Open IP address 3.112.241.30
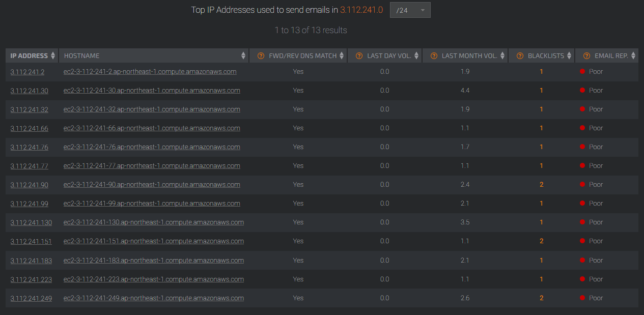 click(x=29, y=91)
